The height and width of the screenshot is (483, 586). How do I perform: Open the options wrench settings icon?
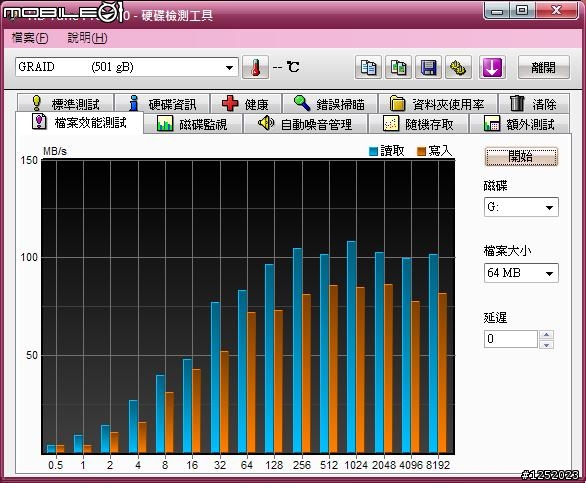[458, 67]
